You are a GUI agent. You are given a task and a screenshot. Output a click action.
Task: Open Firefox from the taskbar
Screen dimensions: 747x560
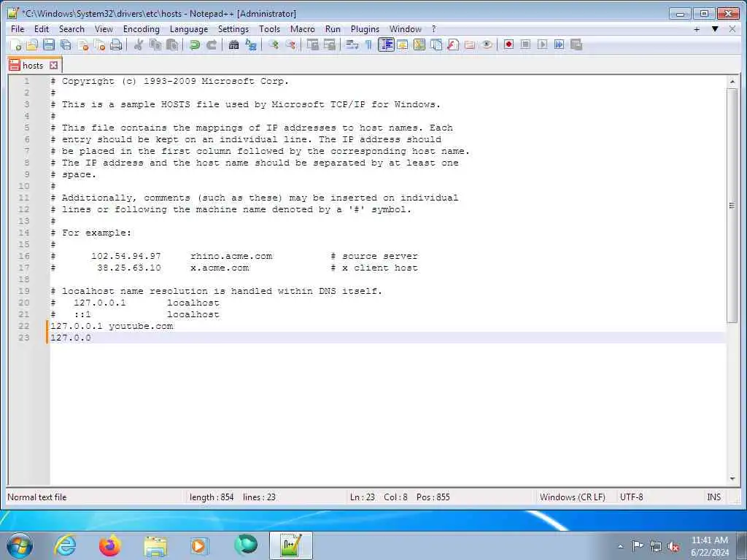click(109, 545)
